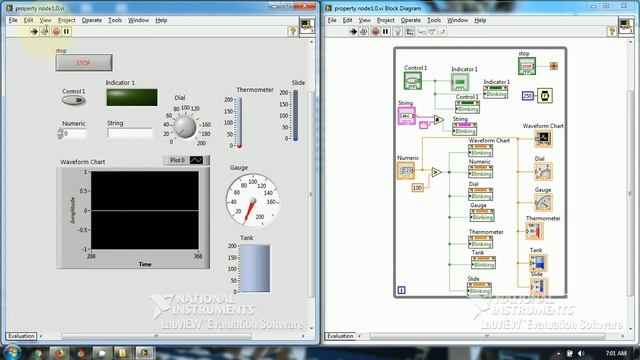This screenshot has height=360, width=640.
Task: Select Indicator 1 Blinking property node
Action: click(x=496, y=92)
